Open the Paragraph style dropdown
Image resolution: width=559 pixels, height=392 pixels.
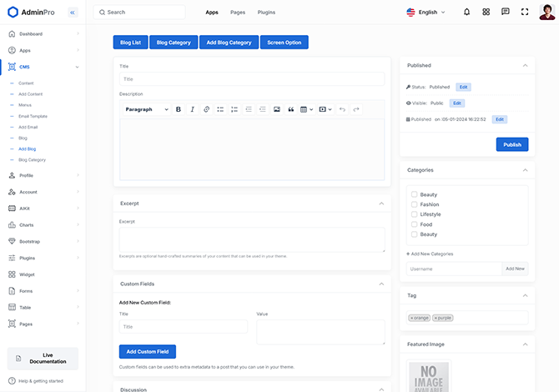[x=146, y=109]
